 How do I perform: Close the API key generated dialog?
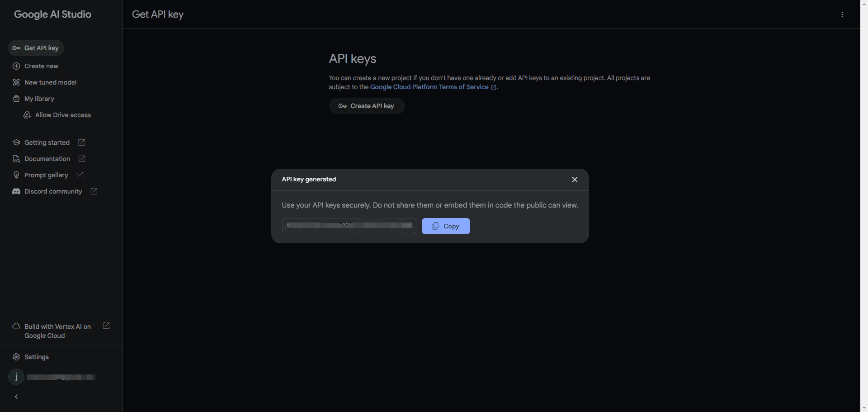click(x=575, y=180)
